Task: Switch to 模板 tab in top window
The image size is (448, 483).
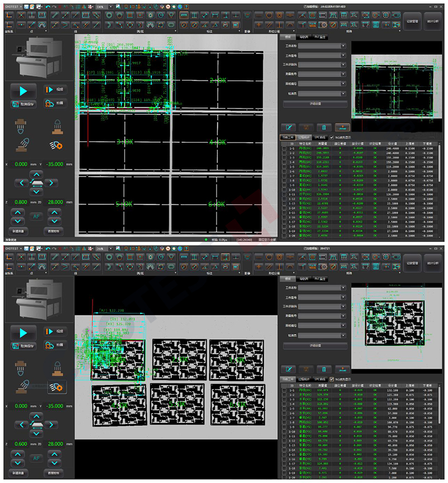Action: pyautogui.click(x=288, y=37)
